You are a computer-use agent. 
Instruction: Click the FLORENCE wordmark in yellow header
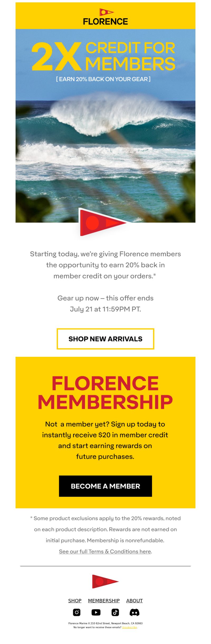pyautogui.click(x=105, y=21)
